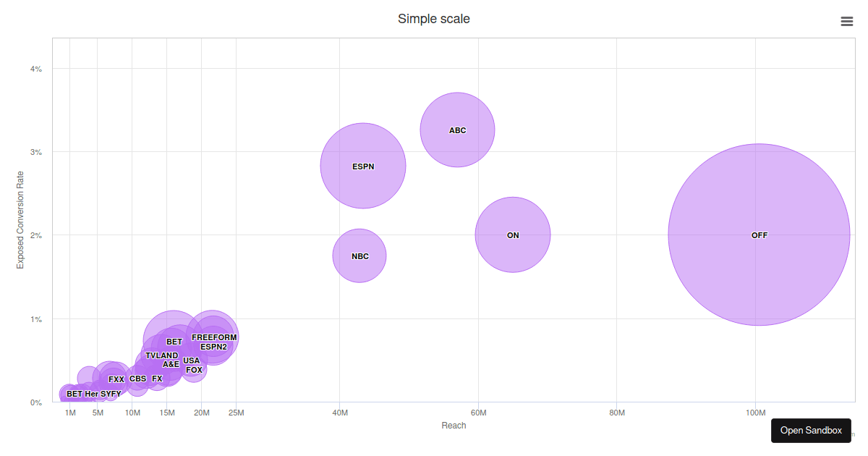This screenshot has width=868, height=456.
Task: Click the ABC bubble
Action: [457, 130]
